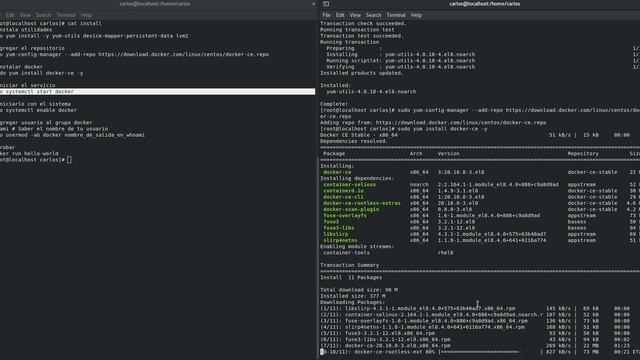The height and width of the screenshot is (360, 640).
Task: Click the (1/11) libslirp download line
Action: (475, 309)
